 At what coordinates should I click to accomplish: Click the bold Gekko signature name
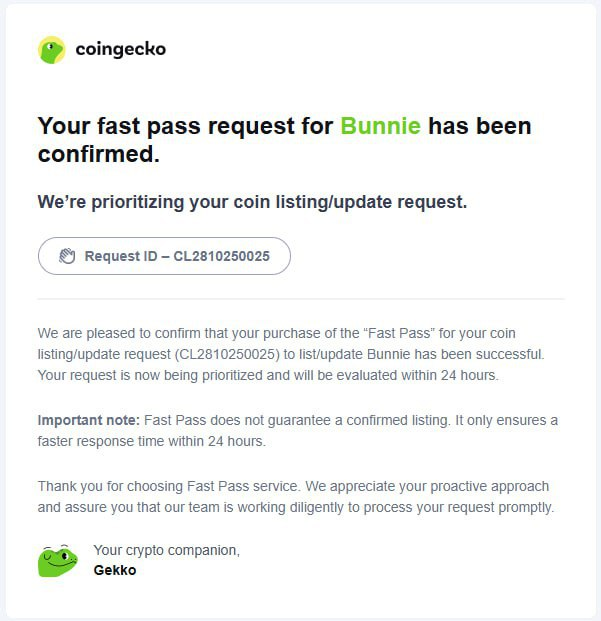click(114, 570)
